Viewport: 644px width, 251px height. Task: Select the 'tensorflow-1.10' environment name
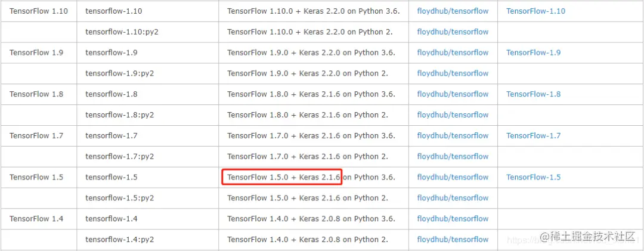tap(114, 11)
